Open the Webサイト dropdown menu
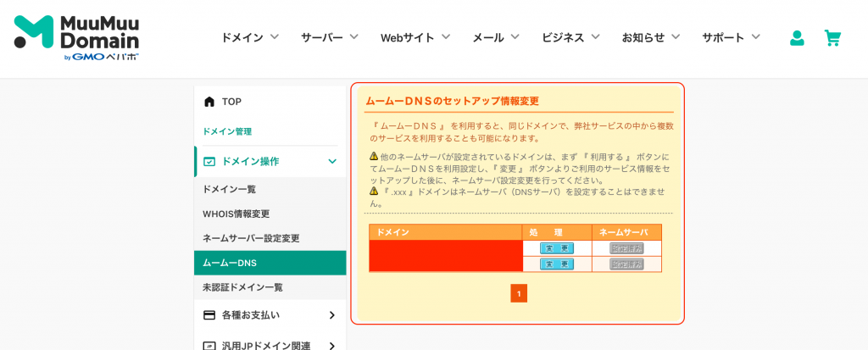This screenshot has width=868, height=350. point(415,37)
